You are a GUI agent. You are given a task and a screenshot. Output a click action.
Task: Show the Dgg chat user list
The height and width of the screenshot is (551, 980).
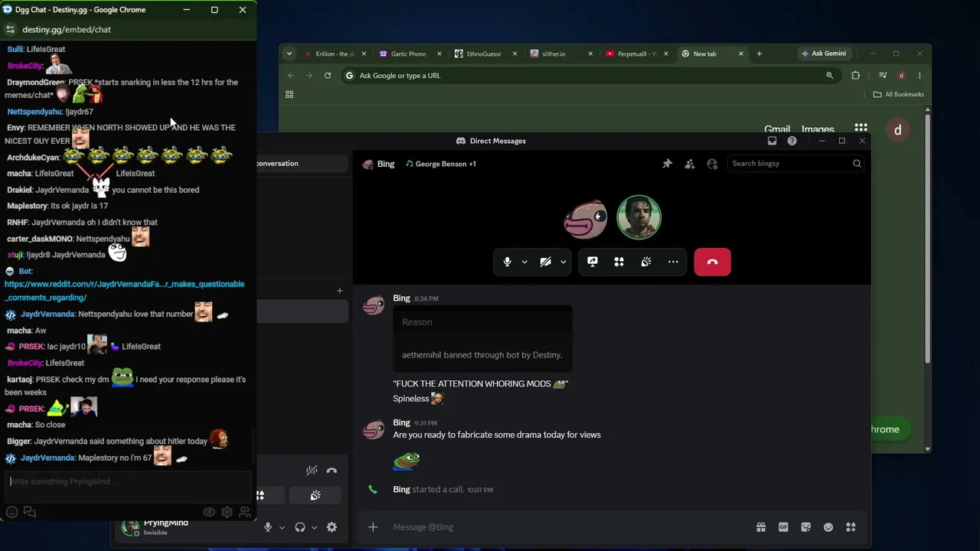245,512
